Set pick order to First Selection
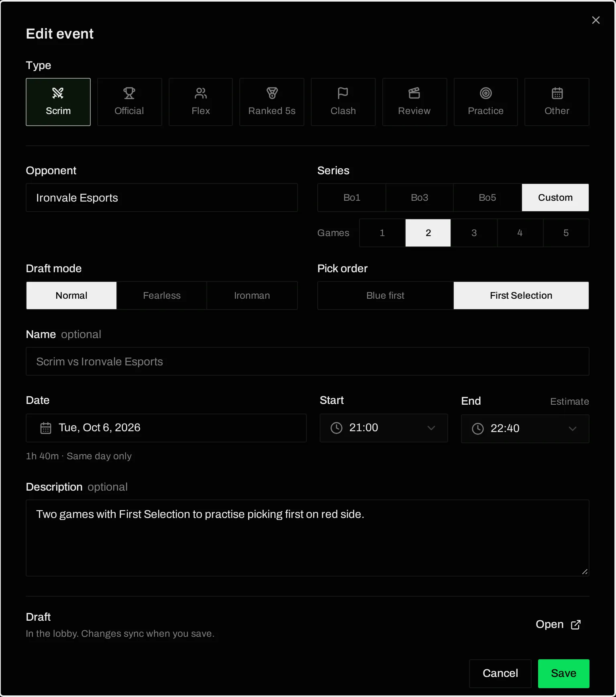Screen dimensions: 616x697 (521, 296)
